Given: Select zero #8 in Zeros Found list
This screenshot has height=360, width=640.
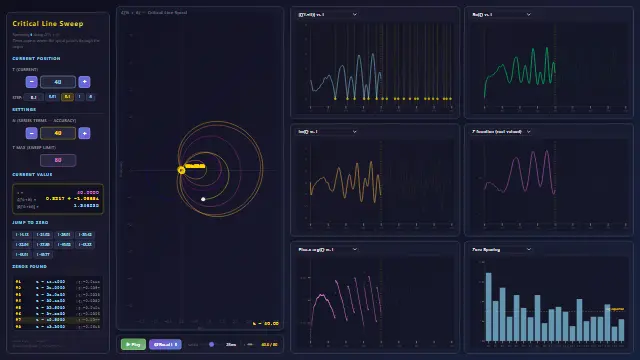Looking at the screenshot, I should coord(58,327).
